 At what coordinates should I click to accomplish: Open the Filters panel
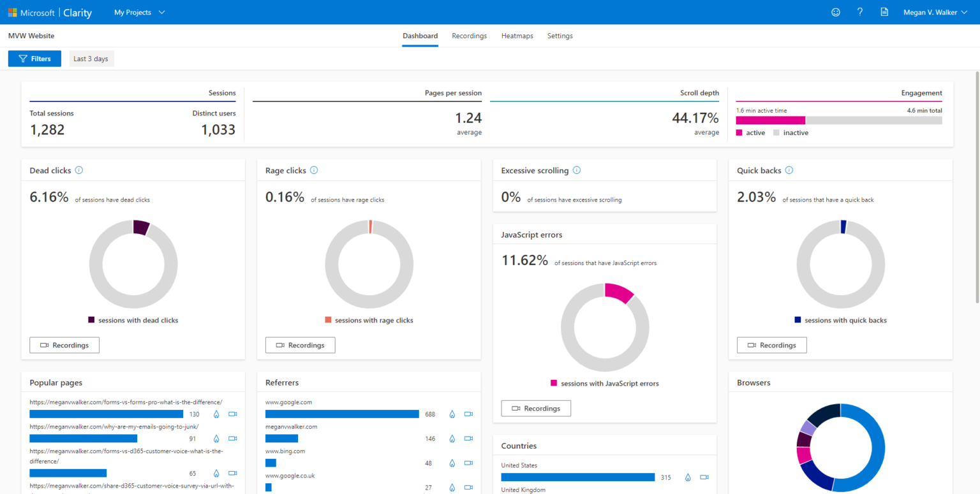(x=34, y=58)
